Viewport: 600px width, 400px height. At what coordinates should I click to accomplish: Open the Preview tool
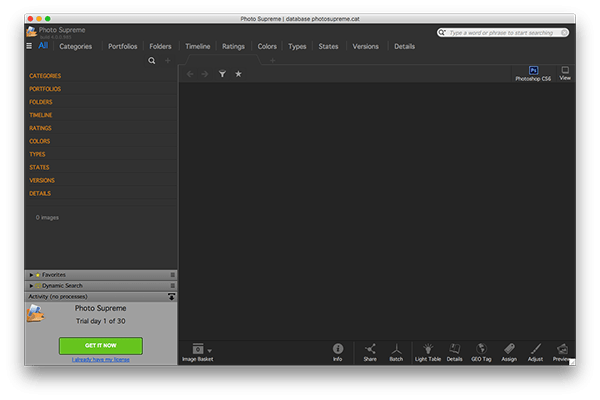562,352
